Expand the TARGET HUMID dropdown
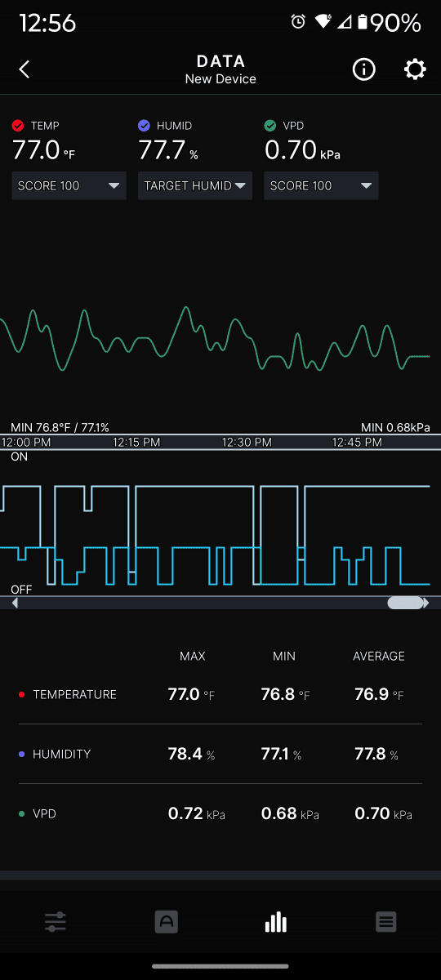The image size is (441, 980). [195, 185]
